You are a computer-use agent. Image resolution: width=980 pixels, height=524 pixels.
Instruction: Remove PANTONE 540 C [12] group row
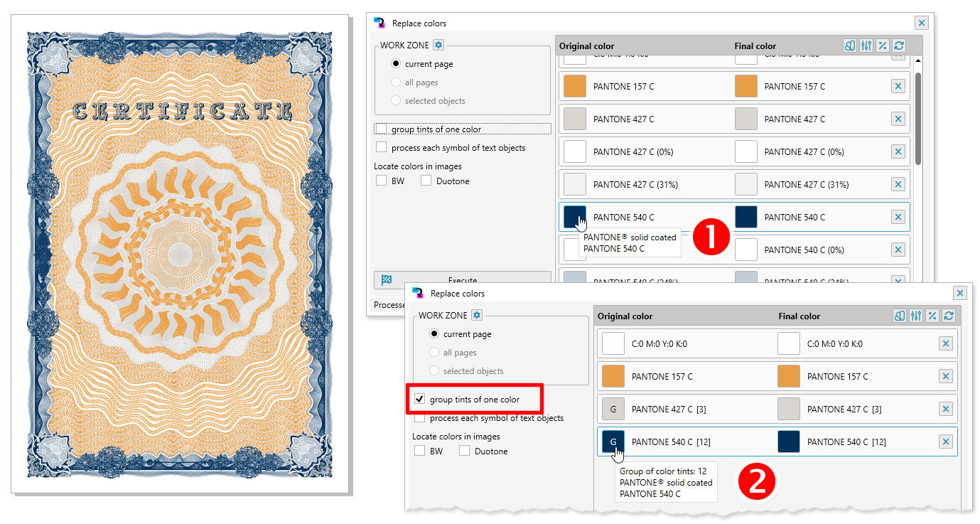945,442
